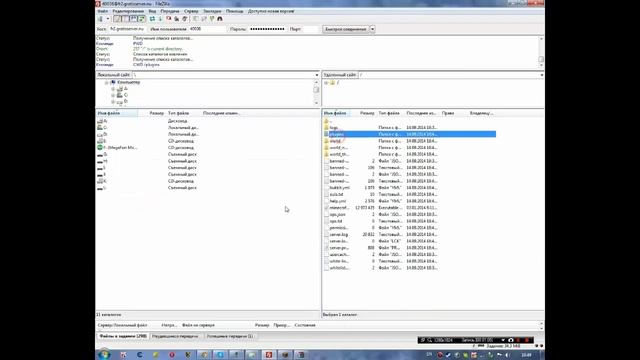Open the Вид menu
Screen dimensions: 640x360
(x=152, y=11)
